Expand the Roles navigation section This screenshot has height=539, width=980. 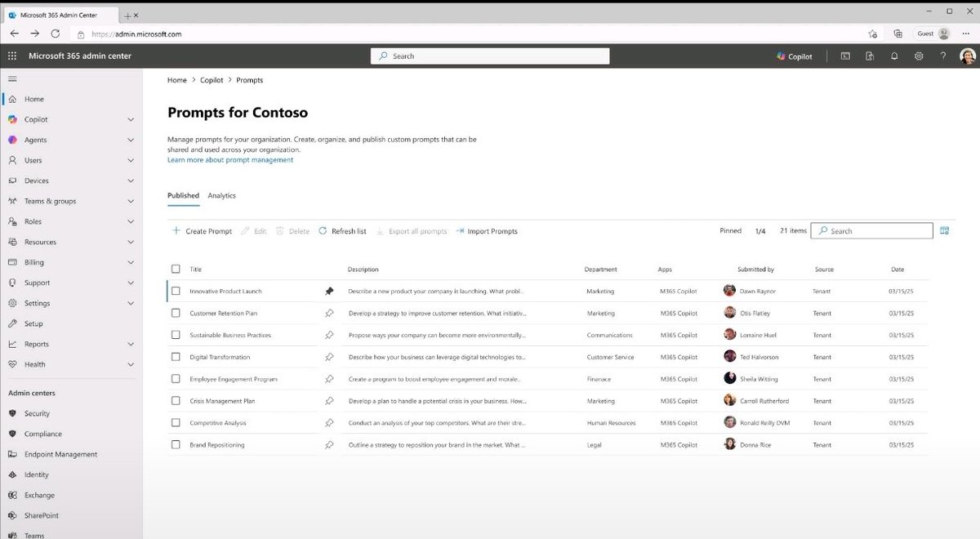click(x=131, y=221)
